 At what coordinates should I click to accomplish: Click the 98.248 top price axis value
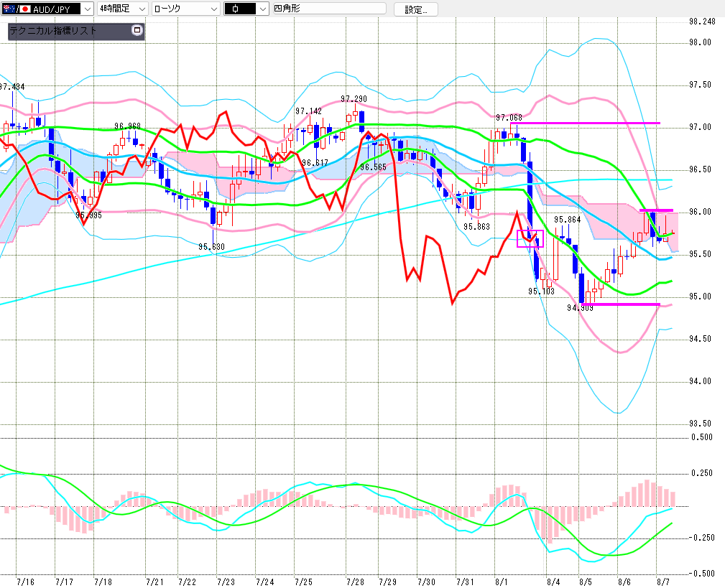click(x=702, y=22)
